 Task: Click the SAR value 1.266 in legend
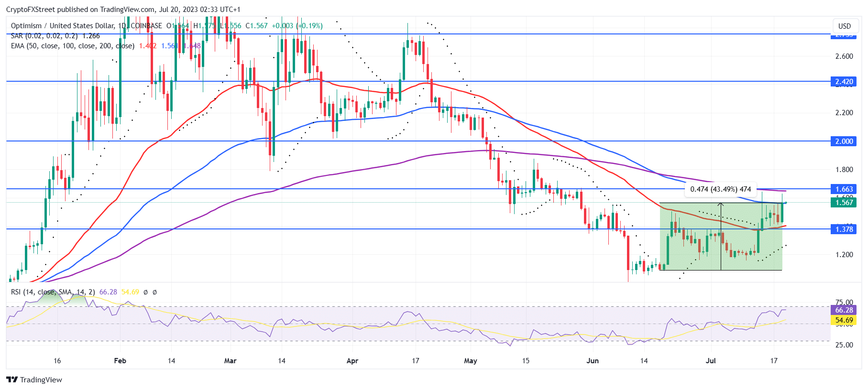tap(91, 36)
